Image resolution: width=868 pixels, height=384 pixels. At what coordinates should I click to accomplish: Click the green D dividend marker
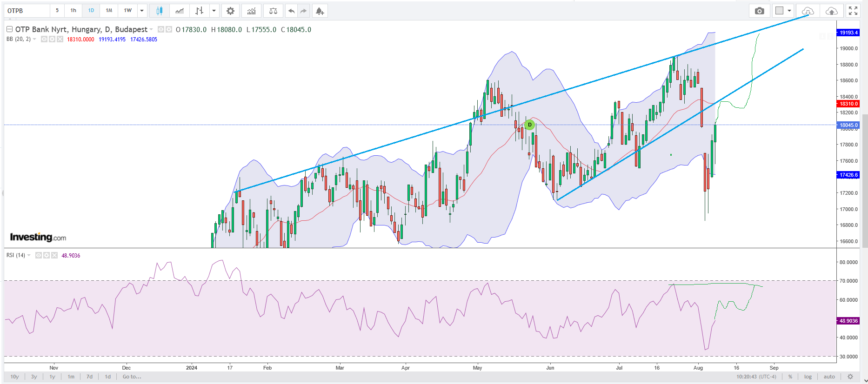pos(529,125)
